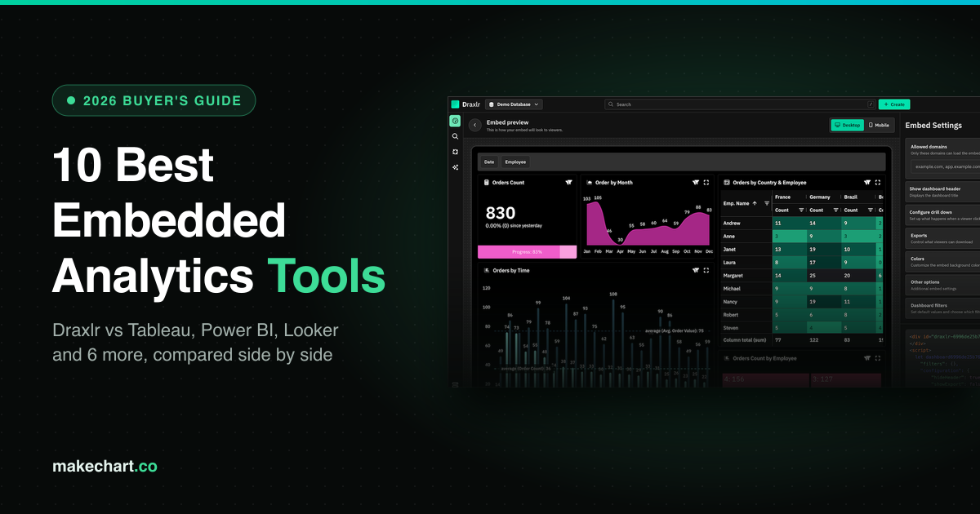Click the database icon in Demo Database selector

tap(492, 104)
